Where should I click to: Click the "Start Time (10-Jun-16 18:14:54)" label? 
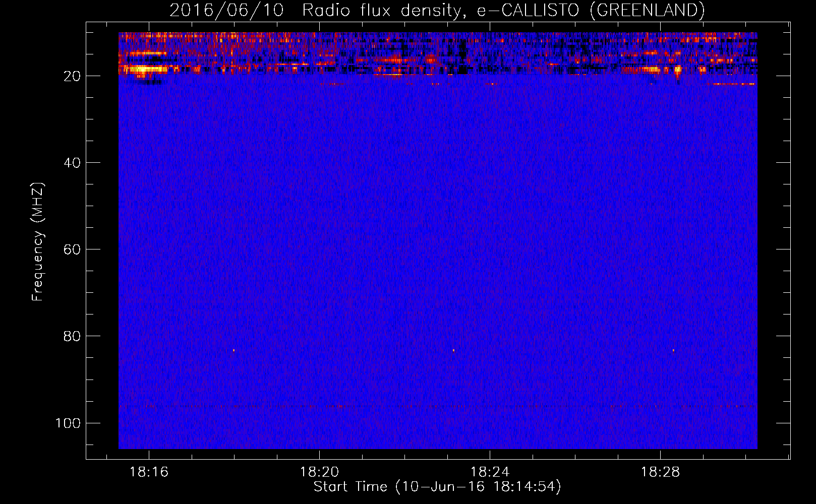coord(437,487)
